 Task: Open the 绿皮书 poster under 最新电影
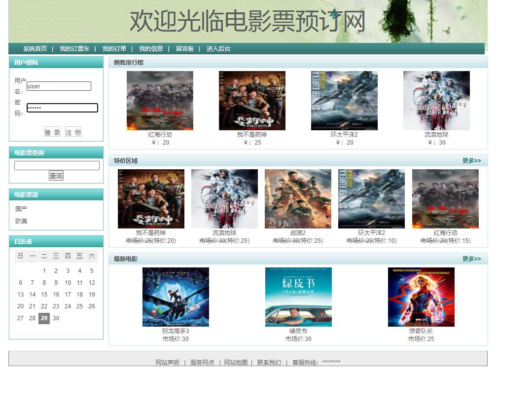click(x=298, y=297)
